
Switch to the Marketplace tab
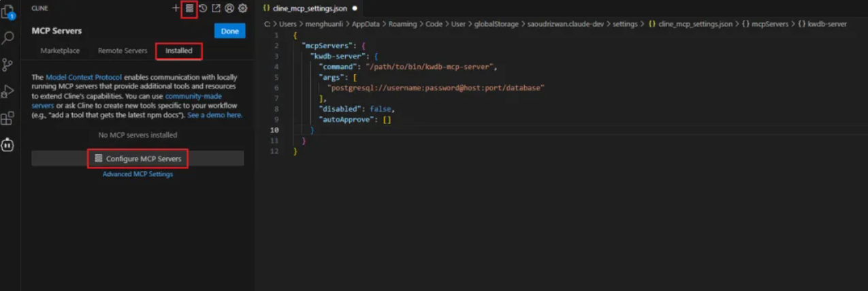[60, 51]
